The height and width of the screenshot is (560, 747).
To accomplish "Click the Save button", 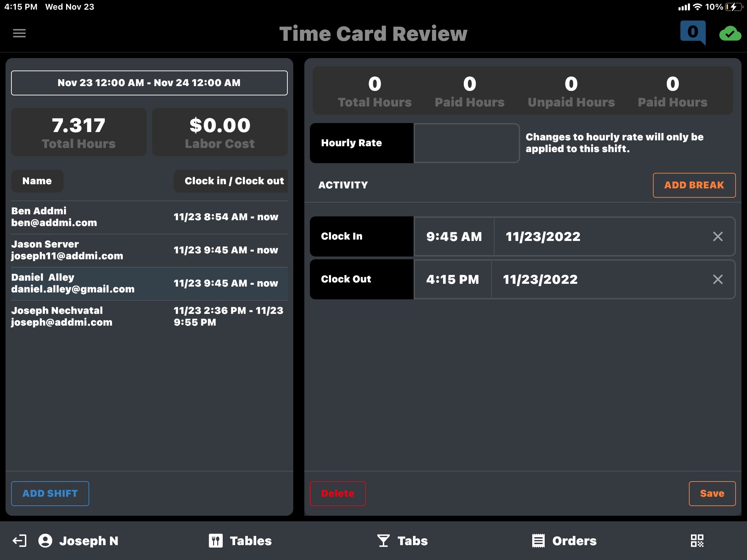I will 712,493.
